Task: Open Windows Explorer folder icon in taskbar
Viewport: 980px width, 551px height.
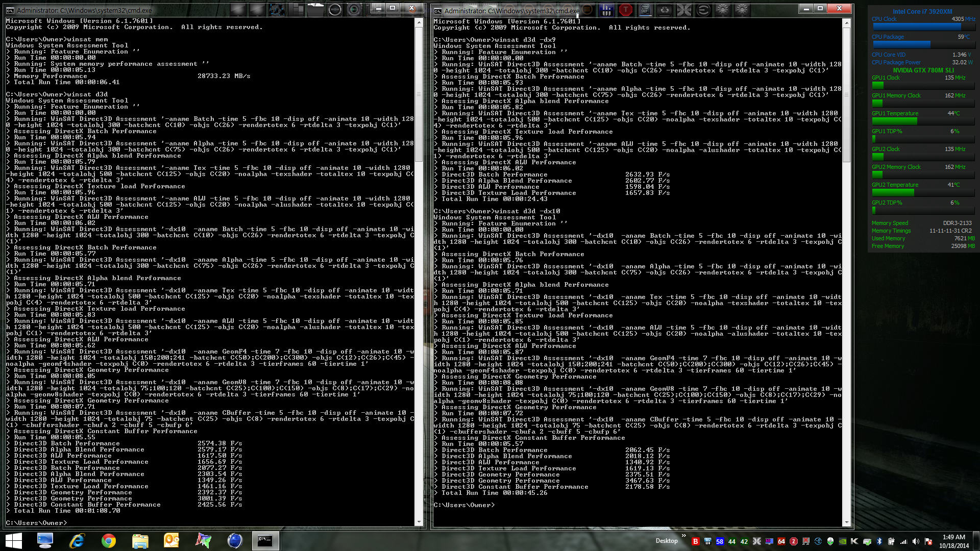Action: (140, 541)
